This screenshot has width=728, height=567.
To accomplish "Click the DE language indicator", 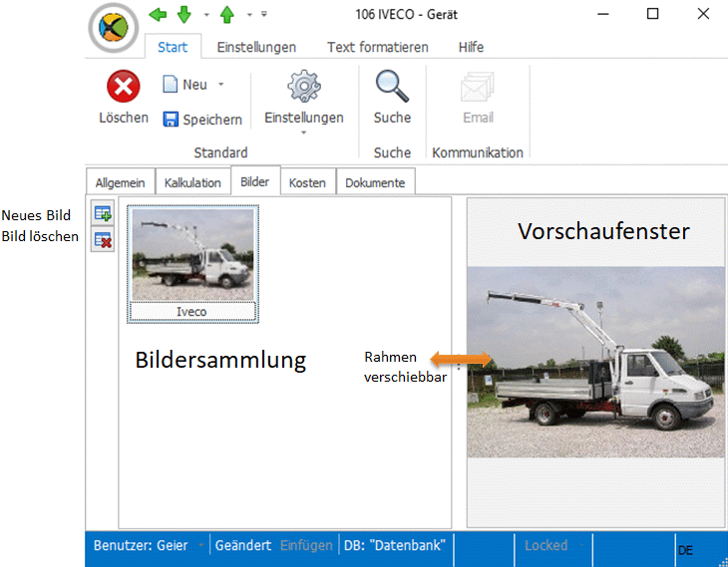I will click(685, 551).
